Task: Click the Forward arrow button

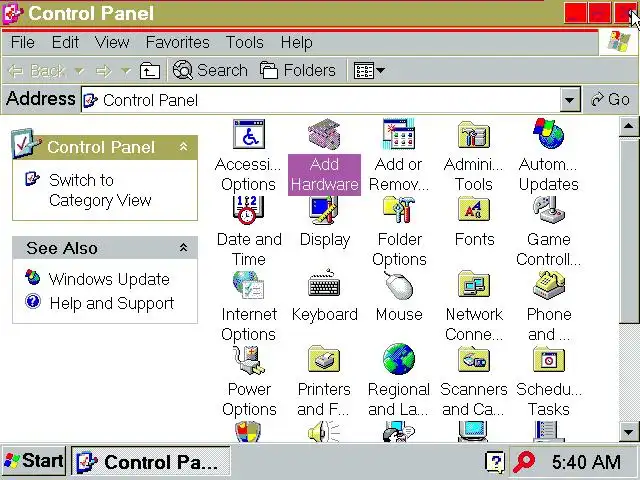Action: click(103, 71)
